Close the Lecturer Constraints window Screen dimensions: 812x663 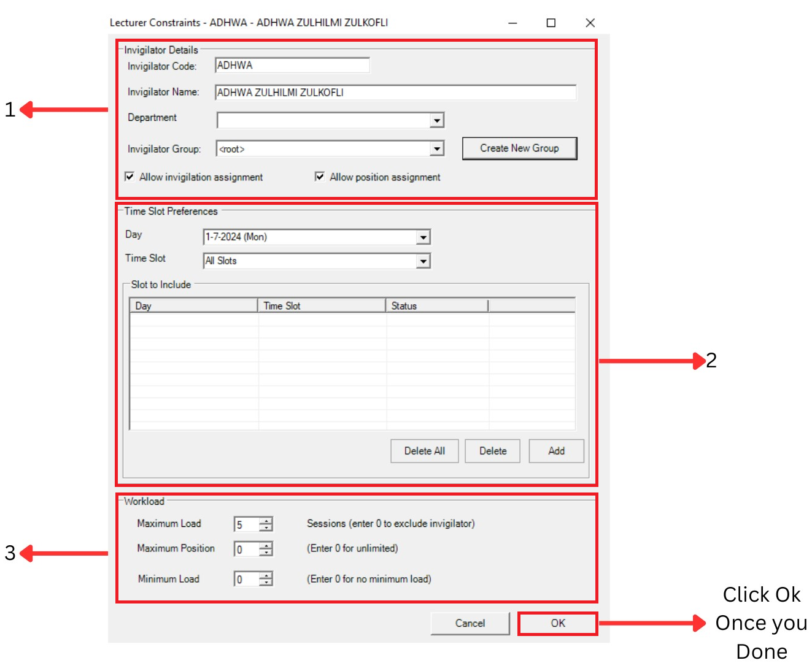coord(590,23)
